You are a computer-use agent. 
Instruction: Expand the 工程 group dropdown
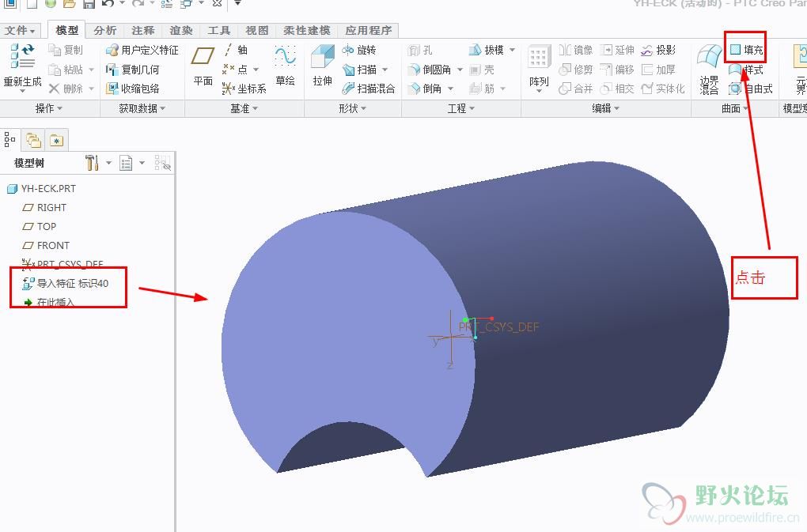[461, 108]
